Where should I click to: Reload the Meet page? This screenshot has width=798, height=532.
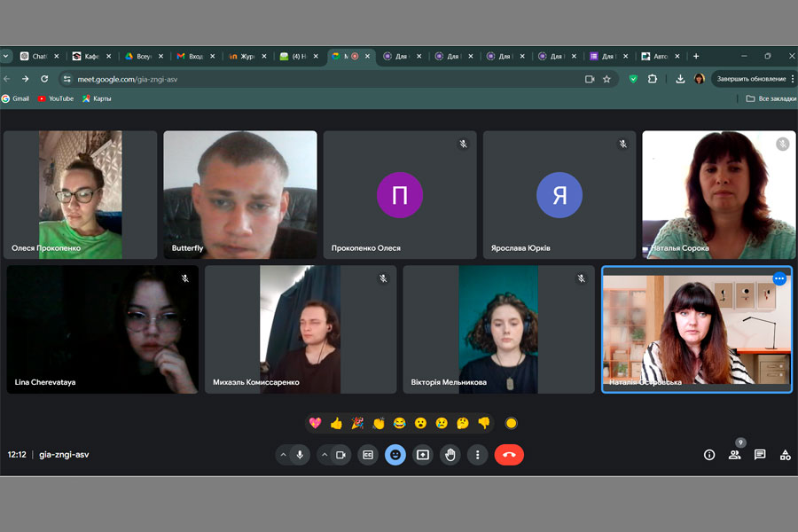44,79
